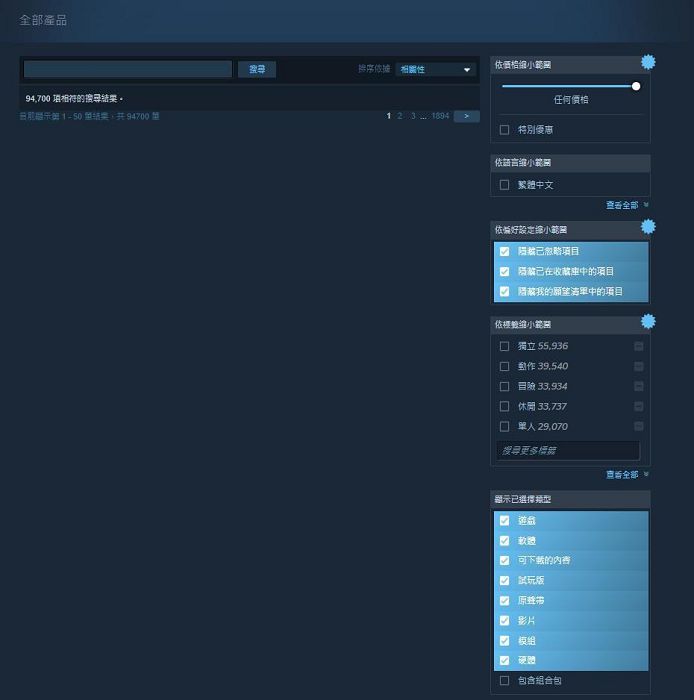Jump to last page 1894
This screenshot has width=694, height=700.
point(440,116)
